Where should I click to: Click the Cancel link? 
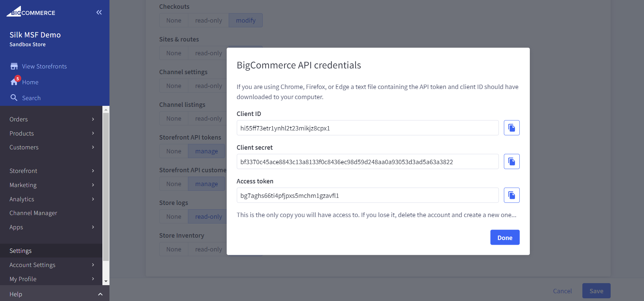coord(562,291)
